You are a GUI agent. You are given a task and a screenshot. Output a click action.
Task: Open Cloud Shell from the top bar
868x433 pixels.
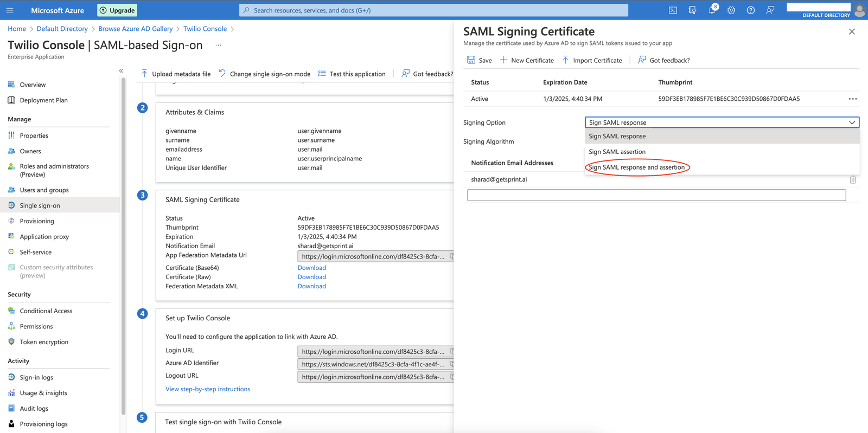point(673,10)
